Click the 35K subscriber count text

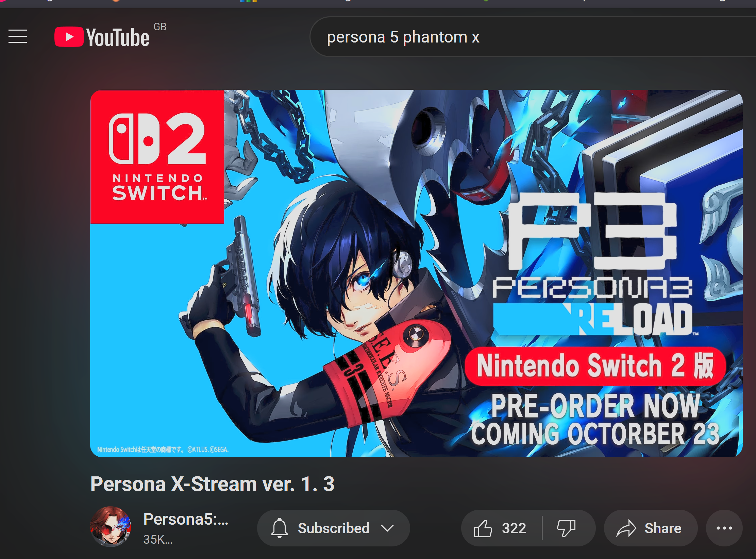158,539
